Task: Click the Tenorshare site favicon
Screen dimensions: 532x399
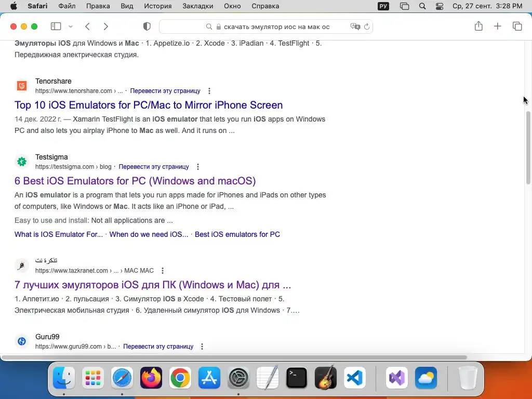Action: [x=22, y=86]
